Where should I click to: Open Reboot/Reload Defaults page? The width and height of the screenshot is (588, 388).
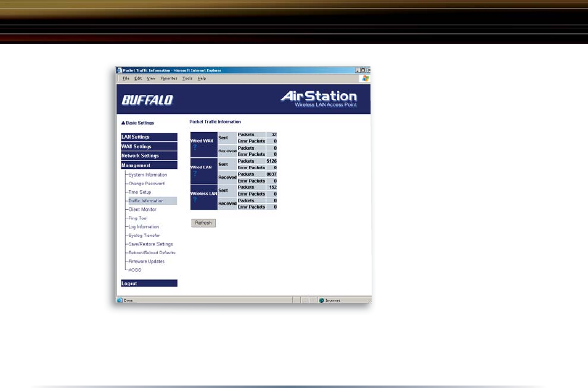pos(152,252)
